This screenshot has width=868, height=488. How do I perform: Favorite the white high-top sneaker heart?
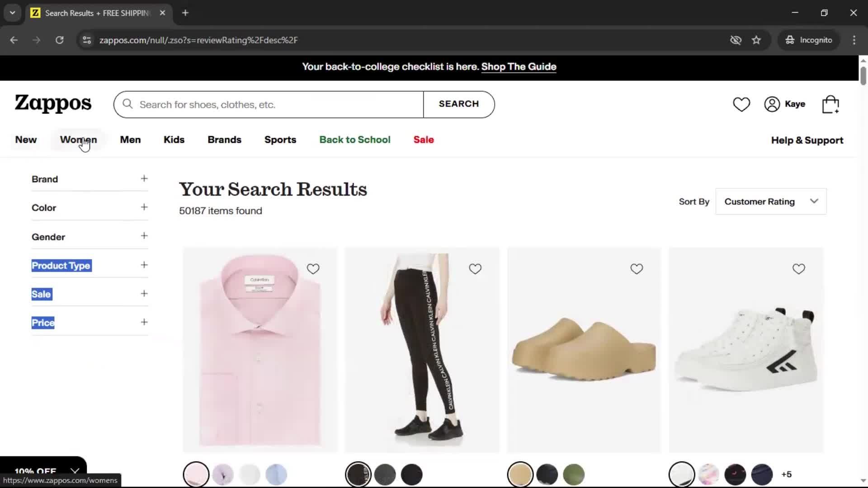tap(799, 269)
